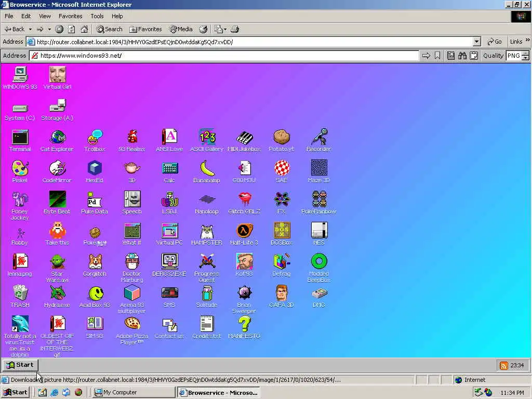Open HexEd cube icon

click(x=95, y=171)
